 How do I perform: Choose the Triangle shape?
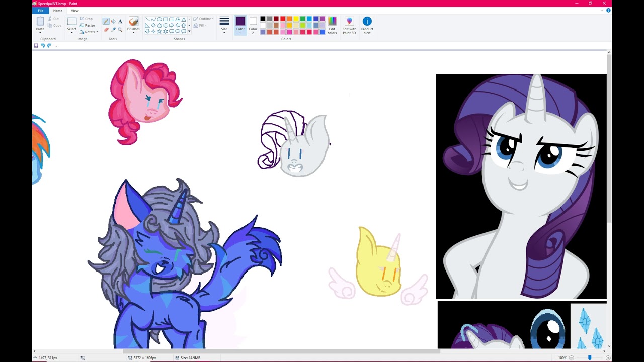pyautogui.click(x=184, y=19)
